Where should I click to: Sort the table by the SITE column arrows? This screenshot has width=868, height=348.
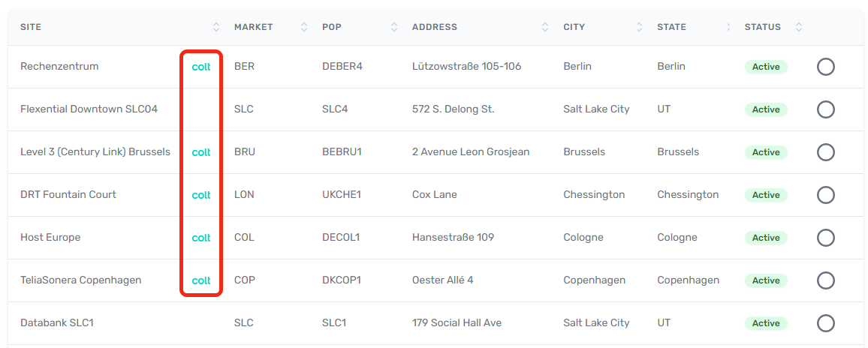(216, 27)
